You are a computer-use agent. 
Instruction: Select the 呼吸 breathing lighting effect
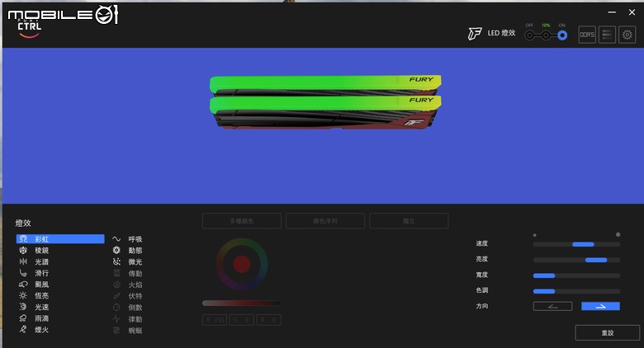click(x=128, y=239)
